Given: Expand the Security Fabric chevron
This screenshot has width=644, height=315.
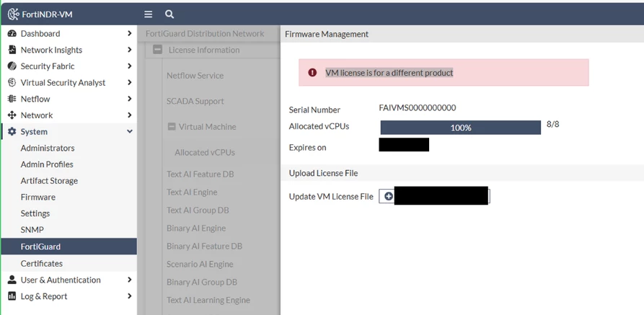Looking at the screenshot, I should pos(129,66).
